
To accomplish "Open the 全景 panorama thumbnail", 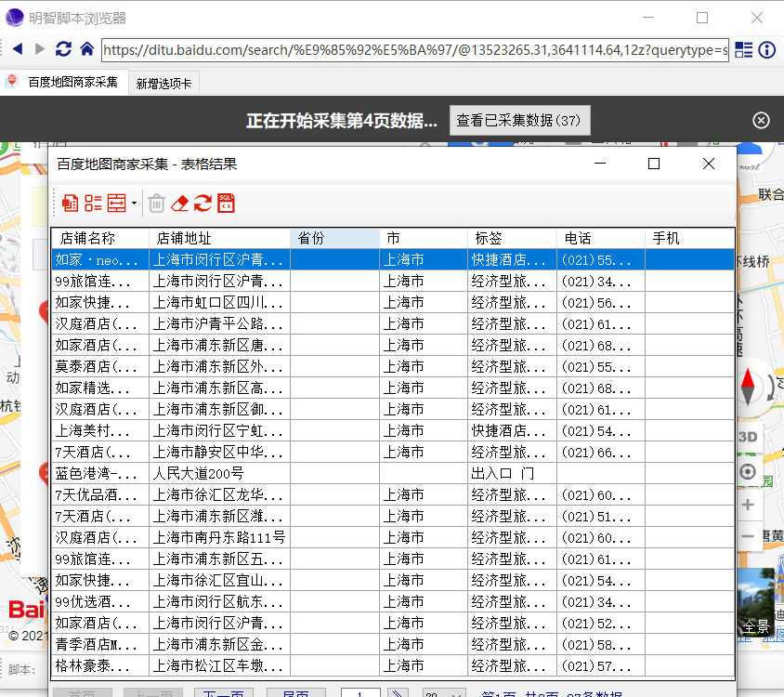I will 755,603.
